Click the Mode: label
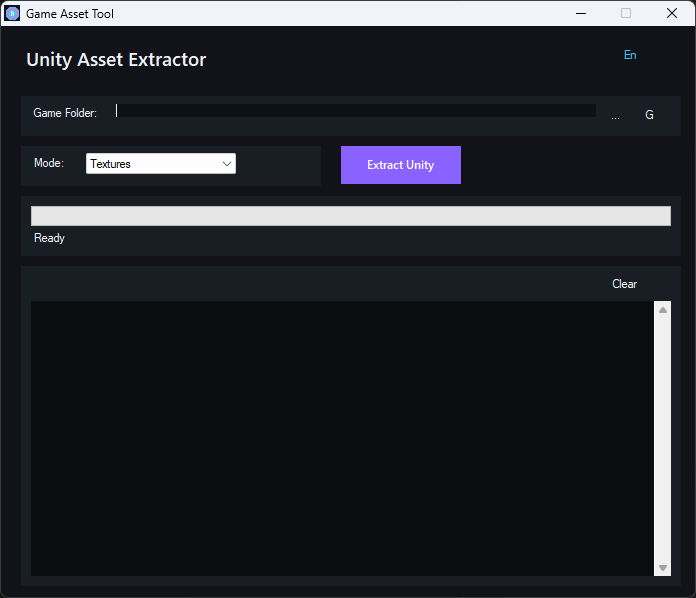This screenshot has width=696, height=598. coord(49,163)
